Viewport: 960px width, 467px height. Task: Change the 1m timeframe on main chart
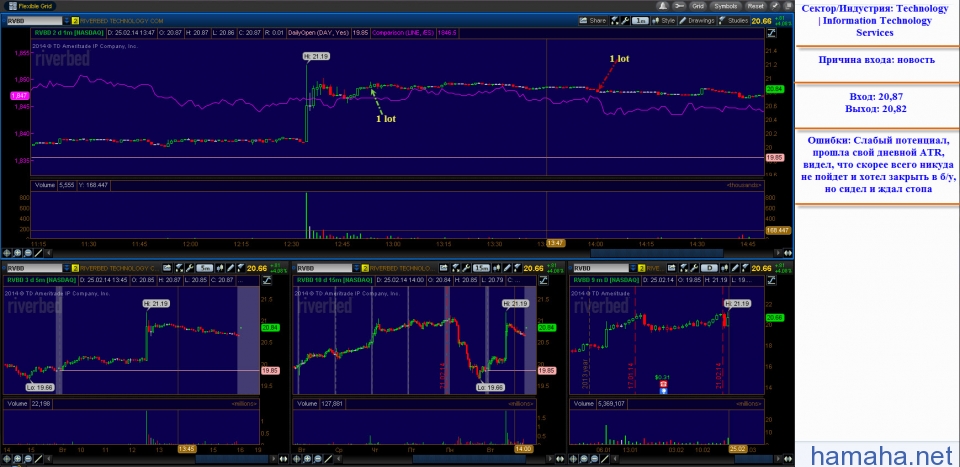tap(640, 20)
